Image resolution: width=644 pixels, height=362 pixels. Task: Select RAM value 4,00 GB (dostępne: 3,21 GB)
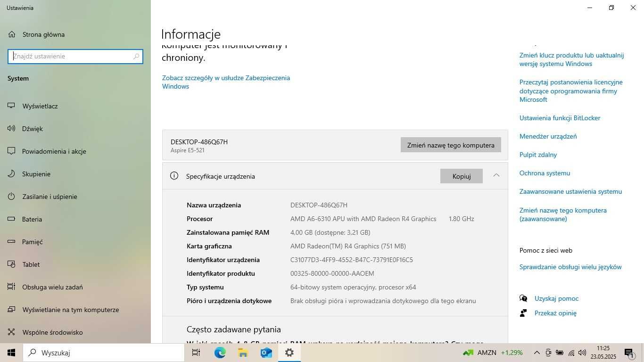coord(330,232)
